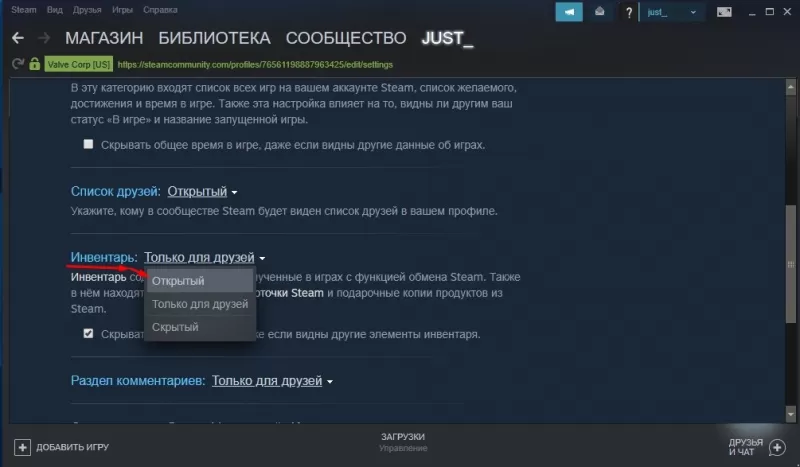Click the Список друзей label

[115, 191]
